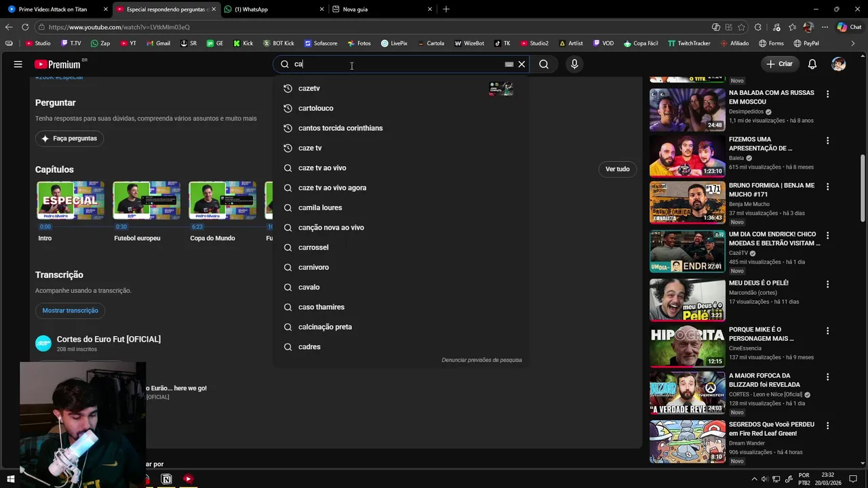Open account avatar menu
Viewport: 868px width, 488px height.
pyautogui.click(x=839, y=64)
